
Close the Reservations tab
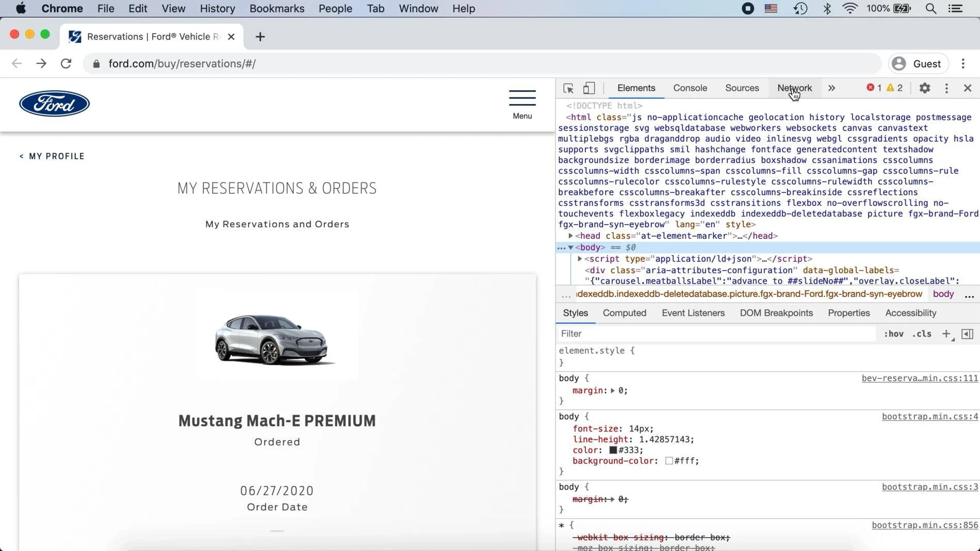pyautogui.click(x=231, y=37)
